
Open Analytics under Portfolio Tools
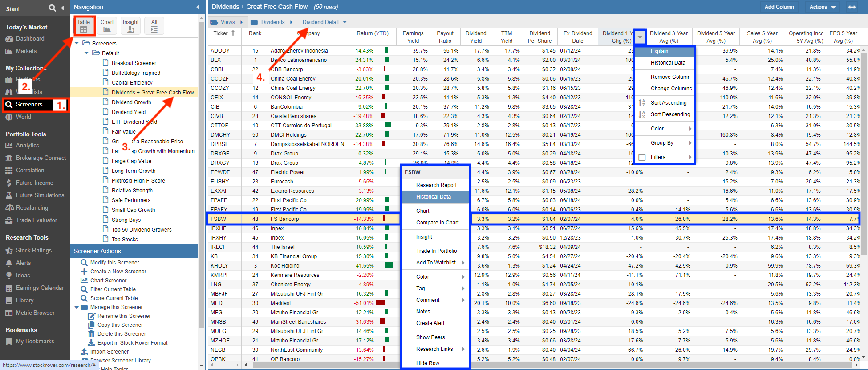(28, 145)
